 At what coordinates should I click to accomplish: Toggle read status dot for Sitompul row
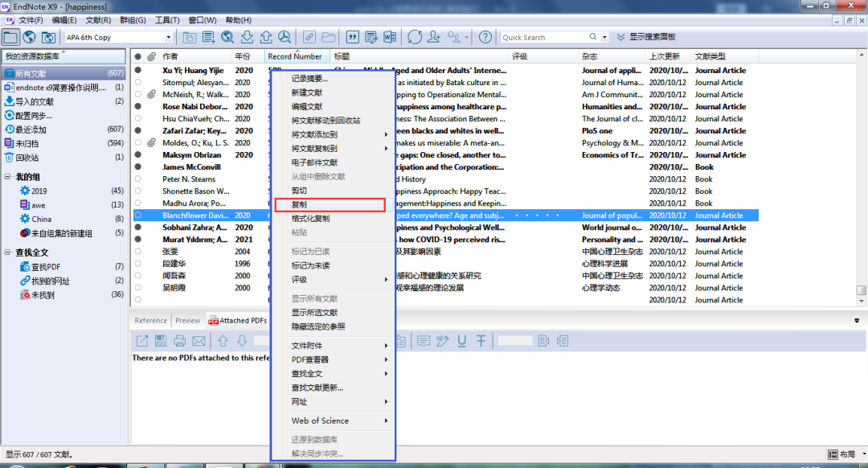[x=138, y=83]
